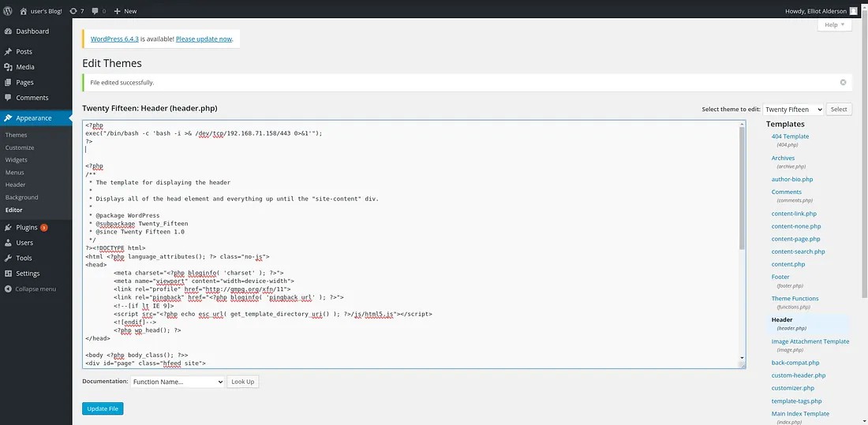The width and height of the screenshot is (868, 425).
Task: Open the Customize submenu item
Action: click(20, 147)
